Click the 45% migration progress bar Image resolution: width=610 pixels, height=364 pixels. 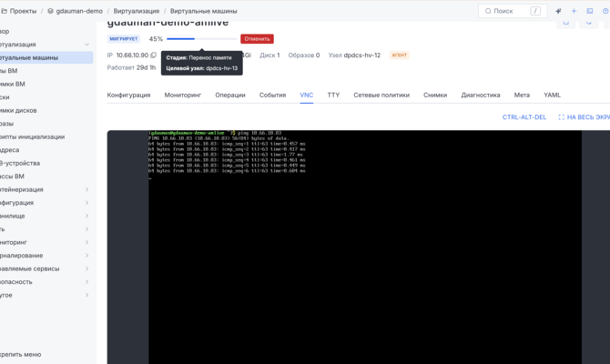pyautogui.click(x=201, y=39)
